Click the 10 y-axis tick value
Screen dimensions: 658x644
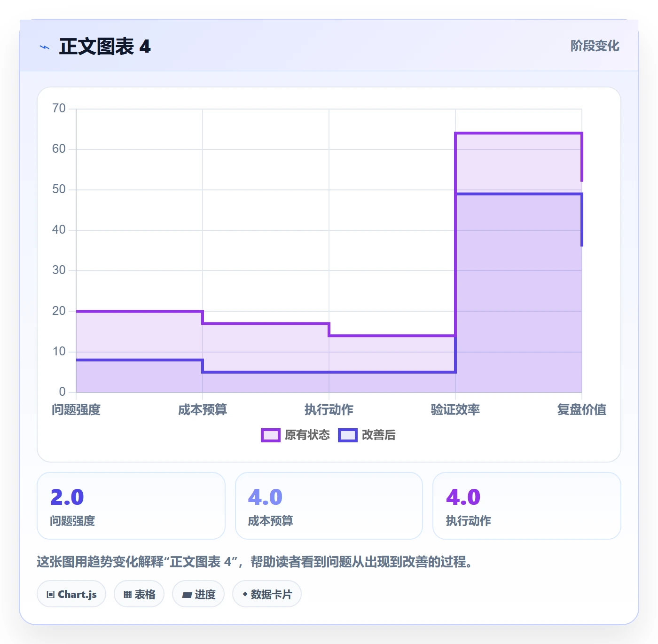point(59,352)
